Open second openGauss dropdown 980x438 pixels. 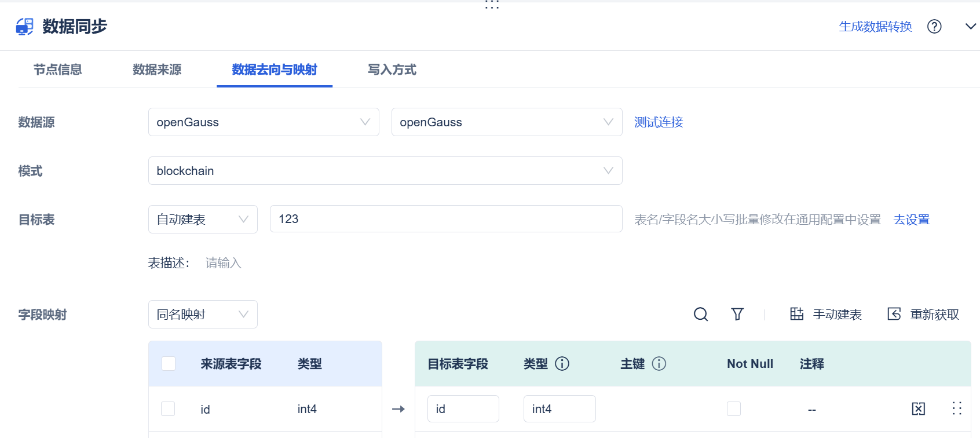507,122
